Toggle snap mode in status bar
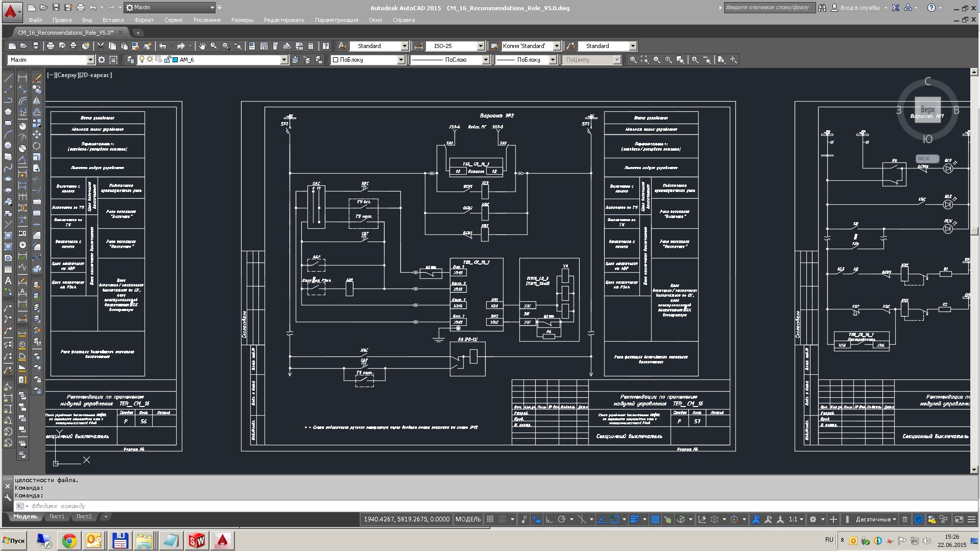The image size is (980, 551). [503, 519]
